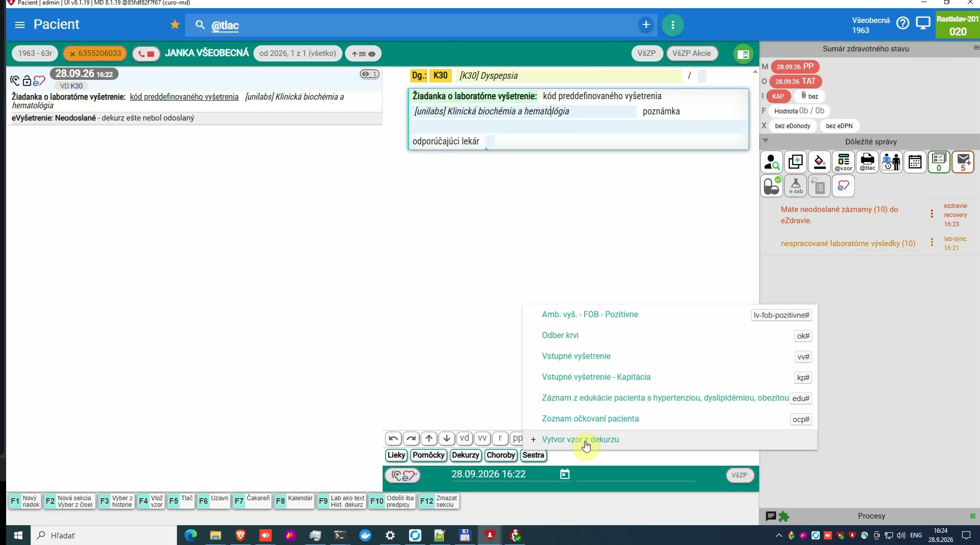This screenshot has height=545, width=980.
Task: Open the waiting room reception icon
Action: pos(891,162)
